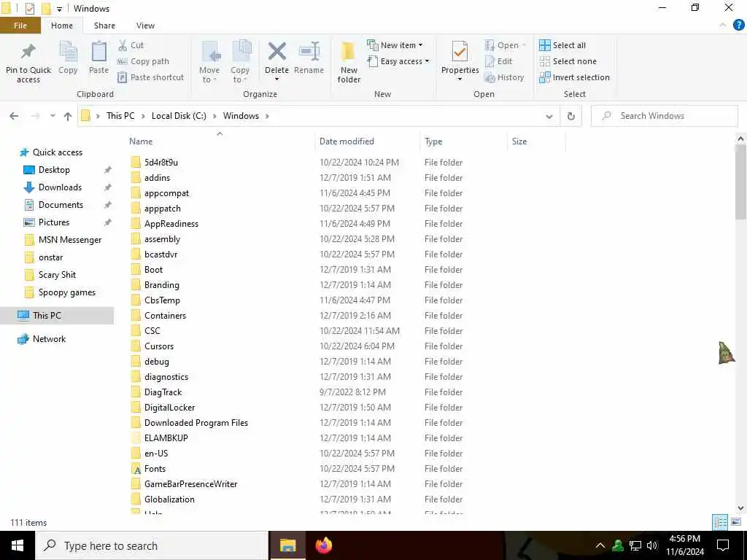Open the network tray icon
This screenshot has height=560, width=747.
coord(635,545)
